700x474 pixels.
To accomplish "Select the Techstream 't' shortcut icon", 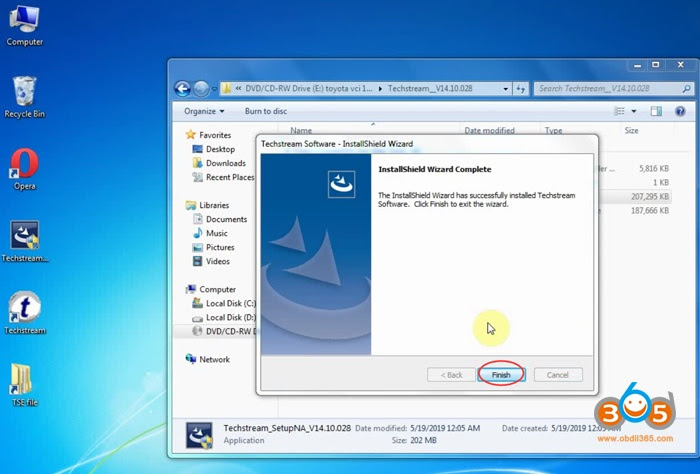I will 25,313.
